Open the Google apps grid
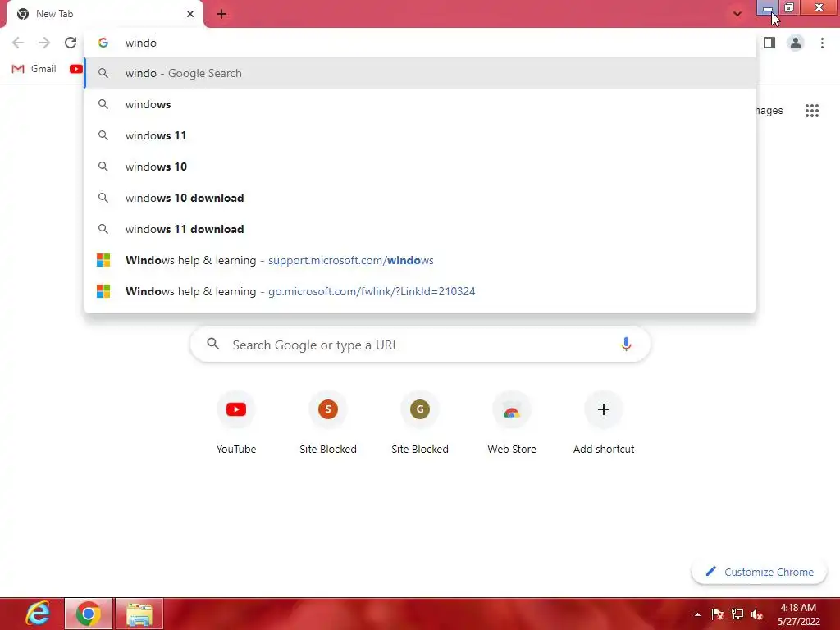Image resolution: width=840 pixels, height=630 pixels. (x=811, y=111)
